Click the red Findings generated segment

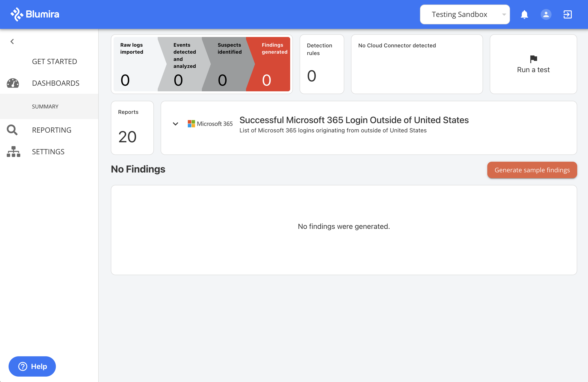pyautogui.click(x=269, y=64)
